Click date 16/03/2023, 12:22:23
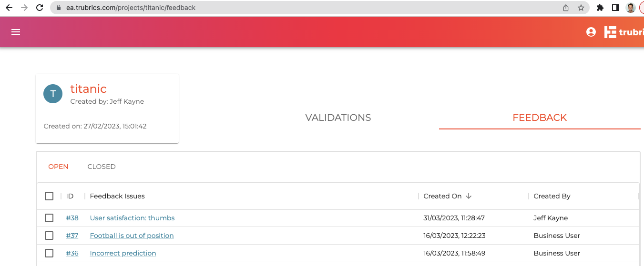The height and width of the screenshot is (266, 644). (x=454, y=236)
